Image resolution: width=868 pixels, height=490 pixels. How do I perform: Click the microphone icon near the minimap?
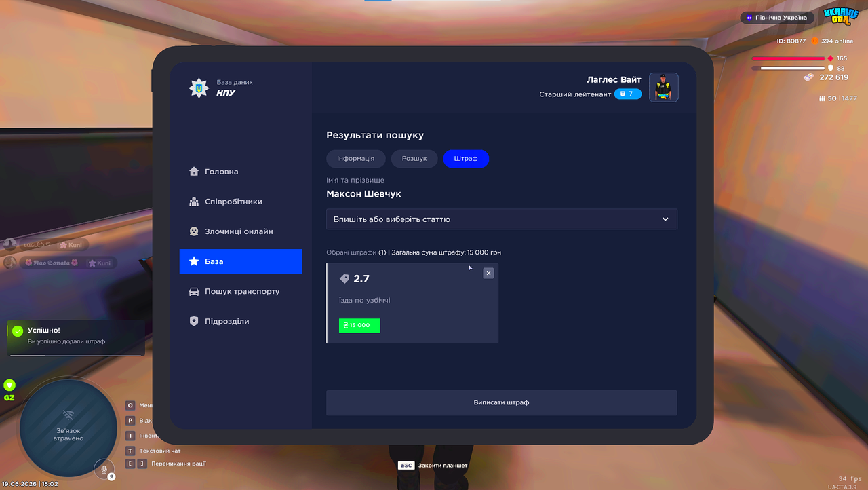pos(104,468)
